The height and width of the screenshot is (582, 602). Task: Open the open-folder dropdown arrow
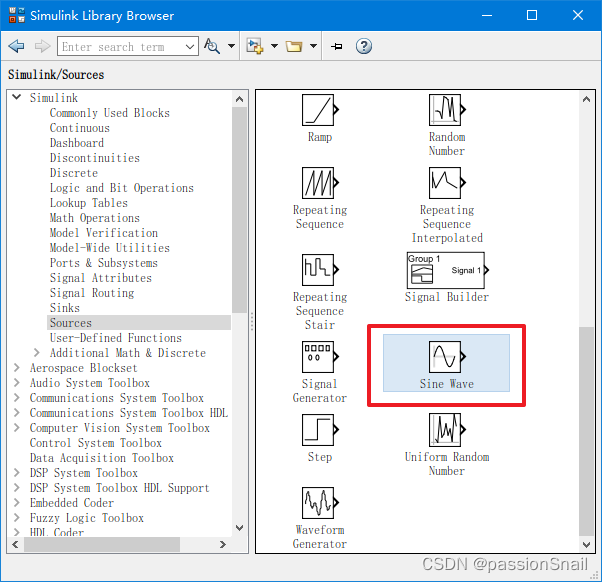313,46
